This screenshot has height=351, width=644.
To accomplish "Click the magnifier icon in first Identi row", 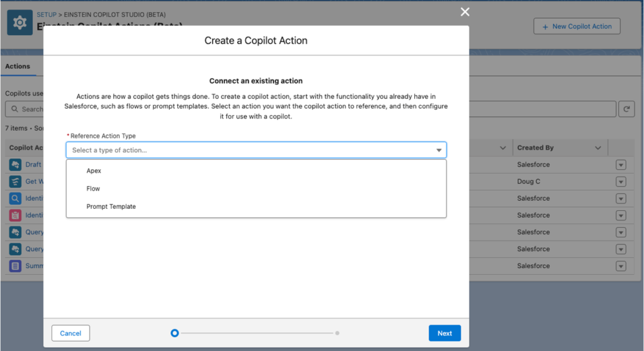I will pos(15,198).
